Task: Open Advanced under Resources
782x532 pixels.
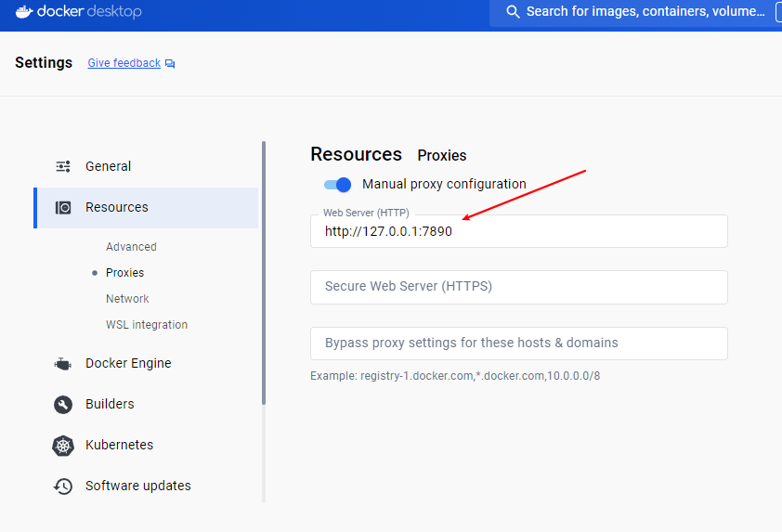Action: pyautogui.click(x=131, y=247)
